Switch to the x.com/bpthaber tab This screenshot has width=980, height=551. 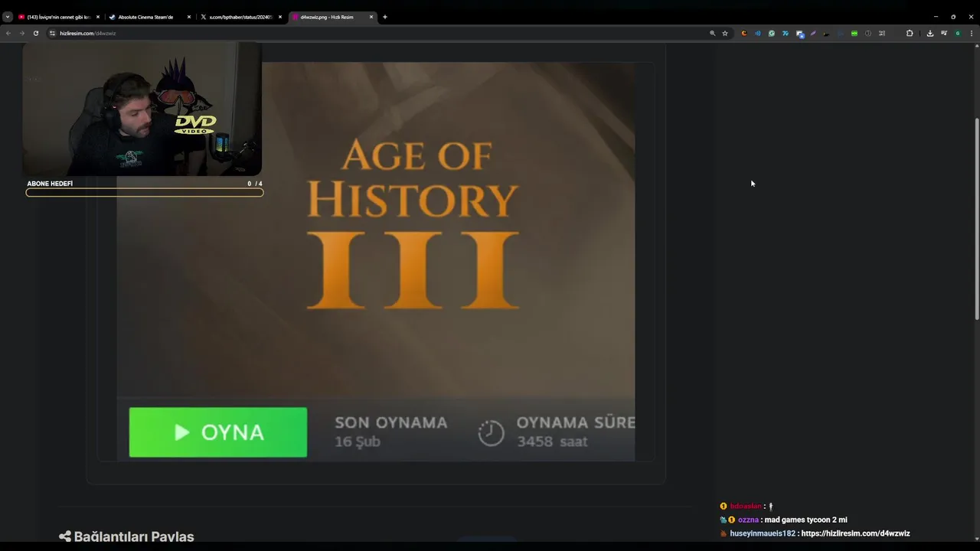240,17
